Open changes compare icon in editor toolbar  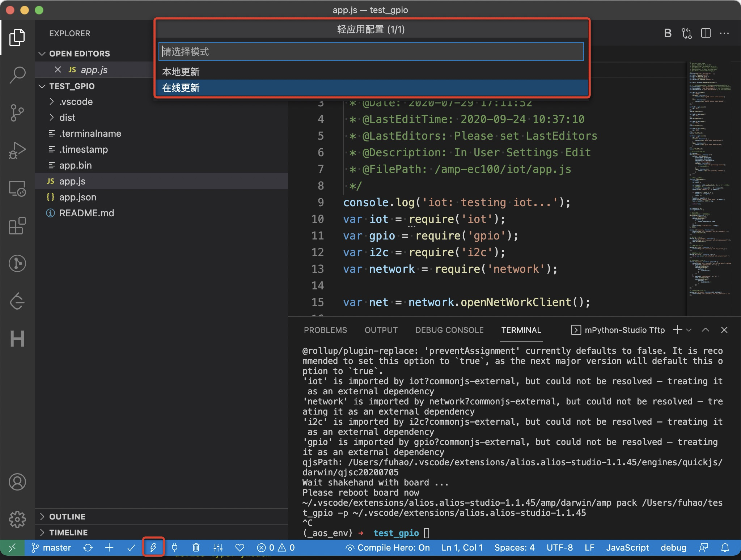[686, 33]
